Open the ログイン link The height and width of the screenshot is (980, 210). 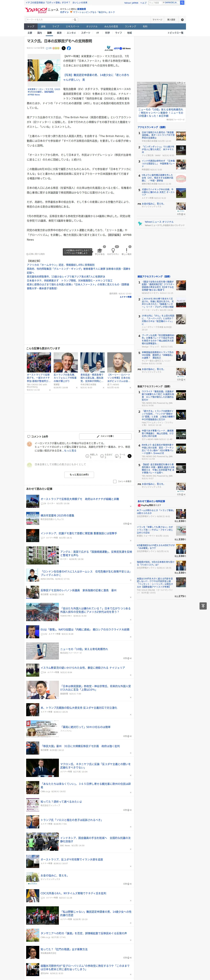[x=64, y=12]
